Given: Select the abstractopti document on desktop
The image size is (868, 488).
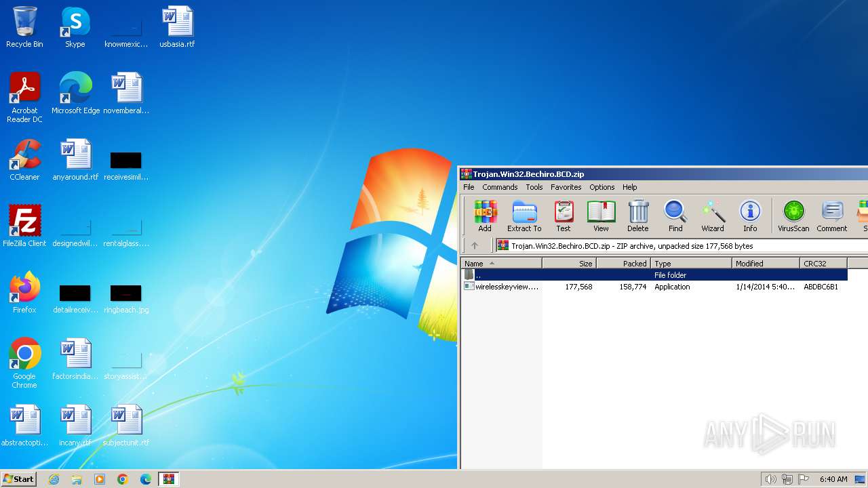Looking at the screenshot, I should [x=24, y=426].
